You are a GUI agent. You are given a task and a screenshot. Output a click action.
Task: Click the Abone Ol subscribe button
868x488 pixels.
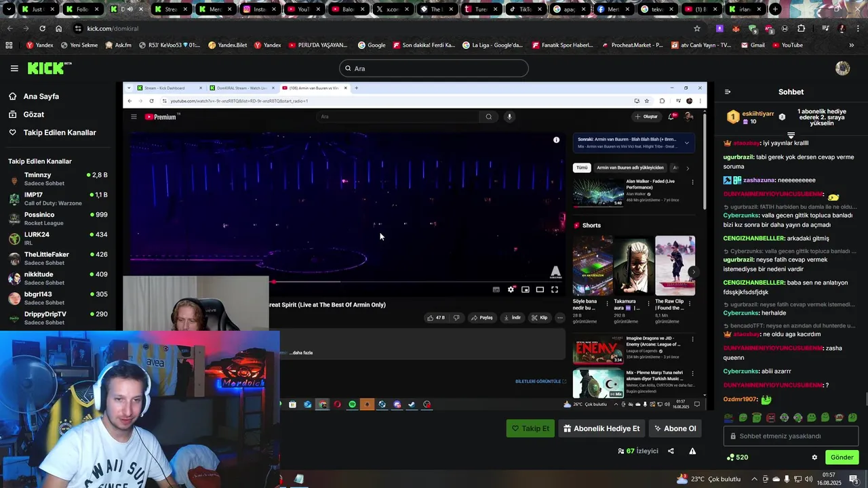pos(675,428)
